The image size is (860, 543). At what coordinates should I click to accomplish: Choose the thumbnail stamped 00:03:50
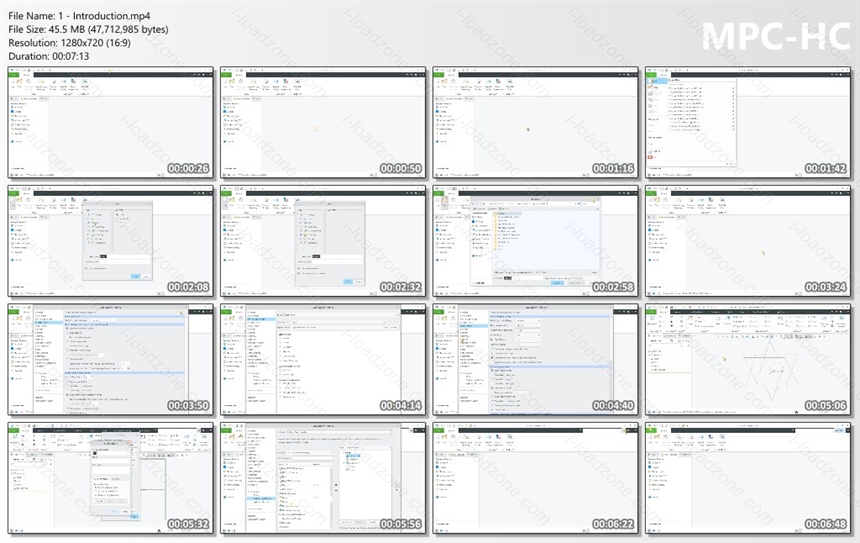110,360
